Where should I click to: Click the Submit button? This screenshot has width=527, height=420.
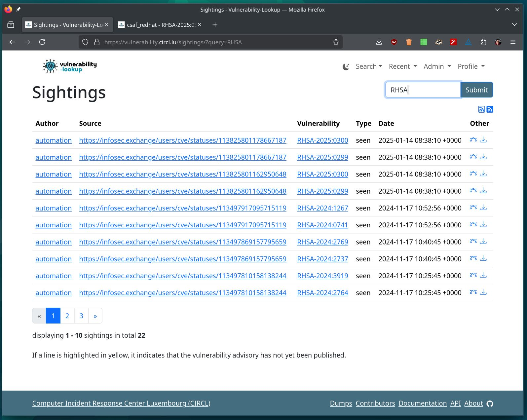(x=476, y=90)
